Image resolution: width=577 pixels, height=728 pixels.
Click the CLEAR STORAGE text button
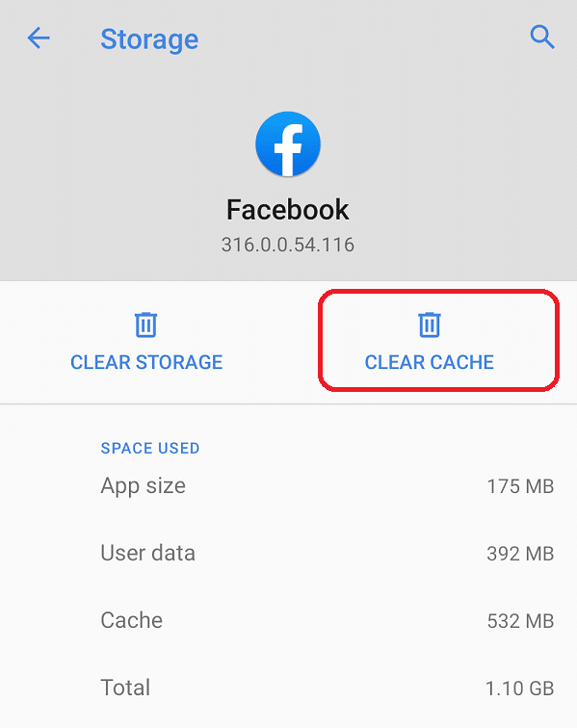click(x=146, y=362)
